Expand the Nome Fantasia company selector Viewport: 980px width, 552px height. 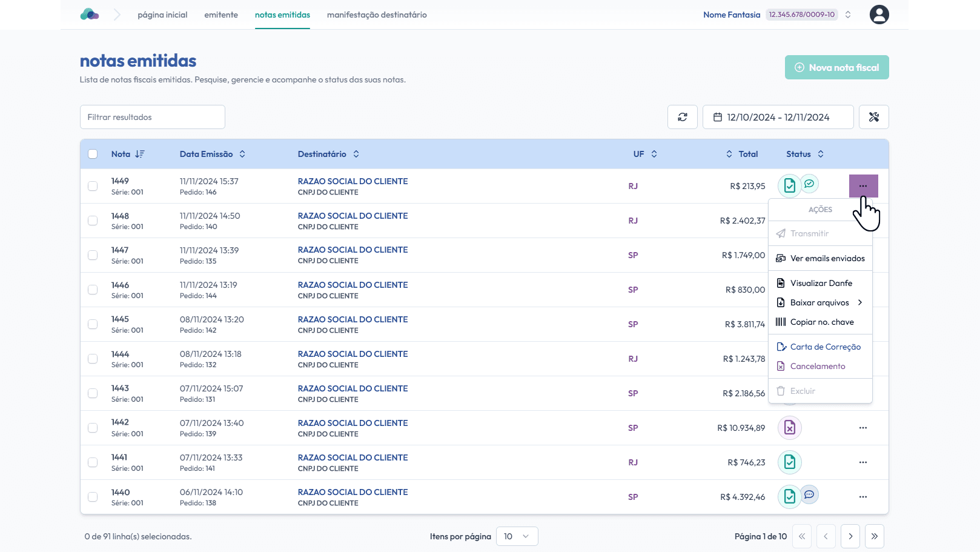tap(848, 15)
